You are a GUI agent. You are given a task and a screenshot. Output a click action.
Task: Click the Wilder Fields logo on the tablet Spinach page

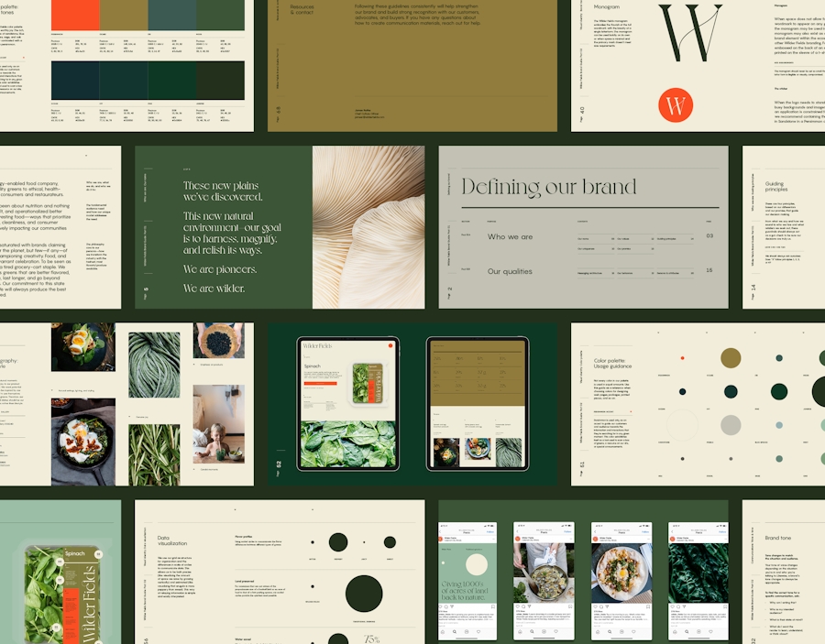click(317, 346)
